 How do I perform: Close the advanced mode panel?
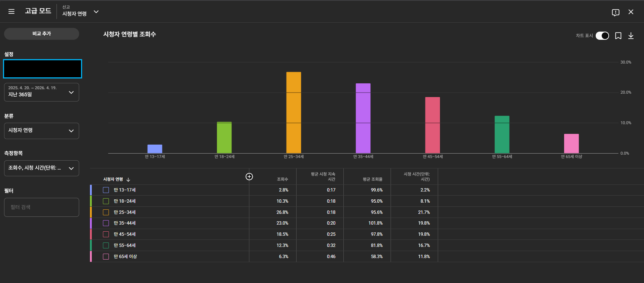[631, 12]
